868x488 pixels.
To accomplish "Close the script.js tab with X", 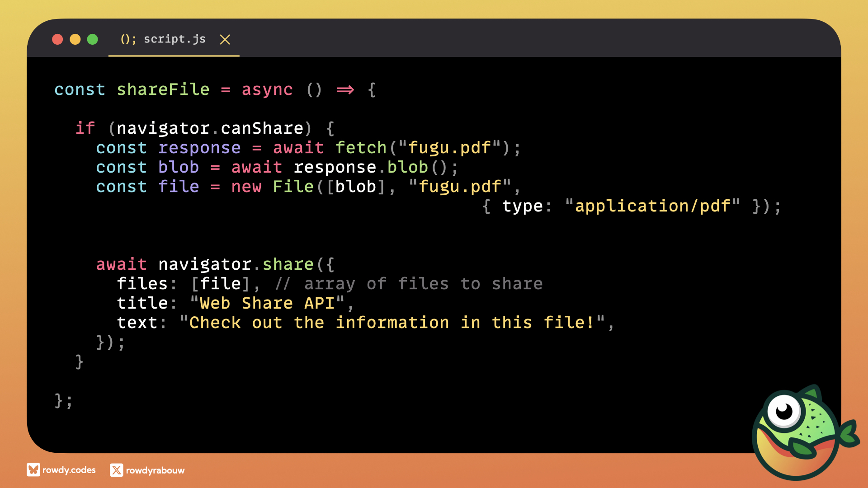I will pyautogui.click(x=225, y=40).
